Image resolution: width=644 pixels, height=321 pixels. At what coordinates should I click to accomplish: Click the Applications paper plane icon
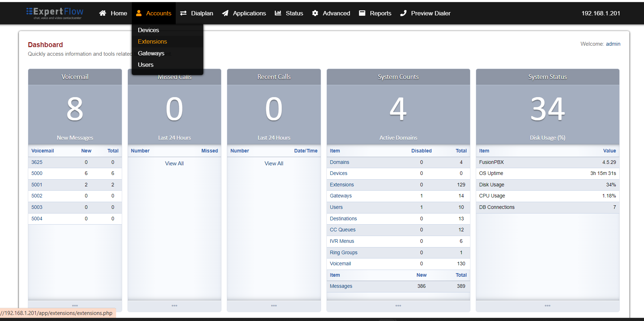tap(225, 13)
